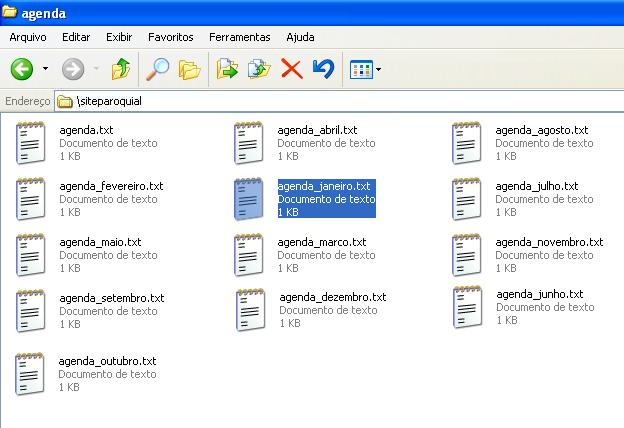Open the Back history dropdown arrow

pos(45,69)
